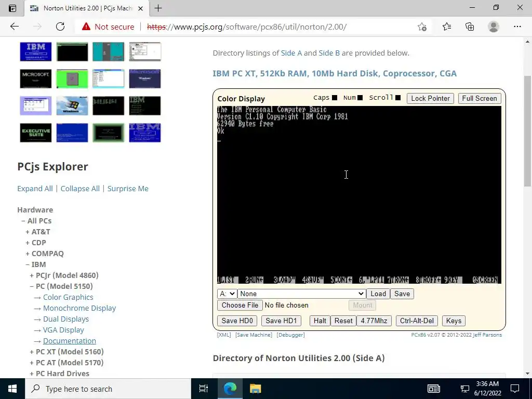Click the Windows taskbar search box

pyautogui.click(x=108, y=389)
